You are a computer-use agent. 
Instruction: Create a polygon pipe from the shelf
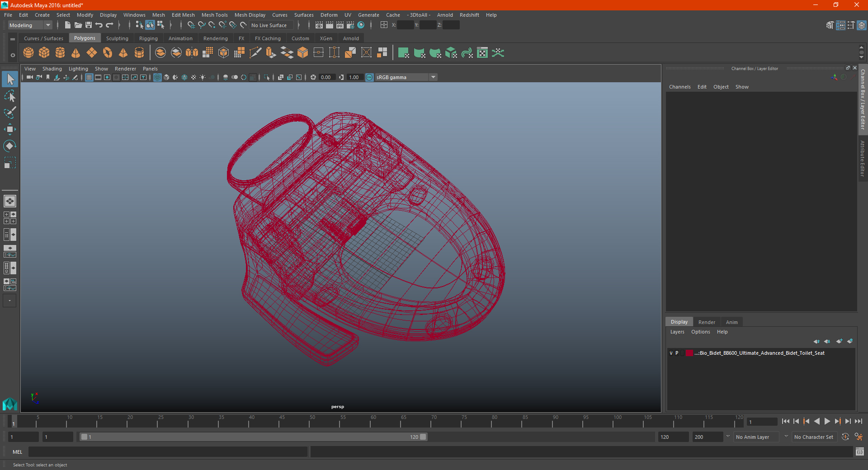pos(139,53)
